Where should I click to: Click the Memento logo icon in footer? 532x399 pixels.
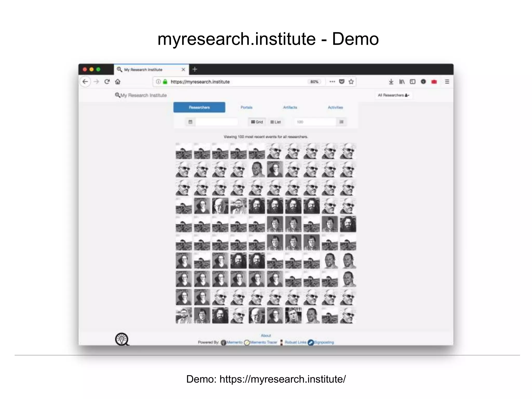coord(223,343)
